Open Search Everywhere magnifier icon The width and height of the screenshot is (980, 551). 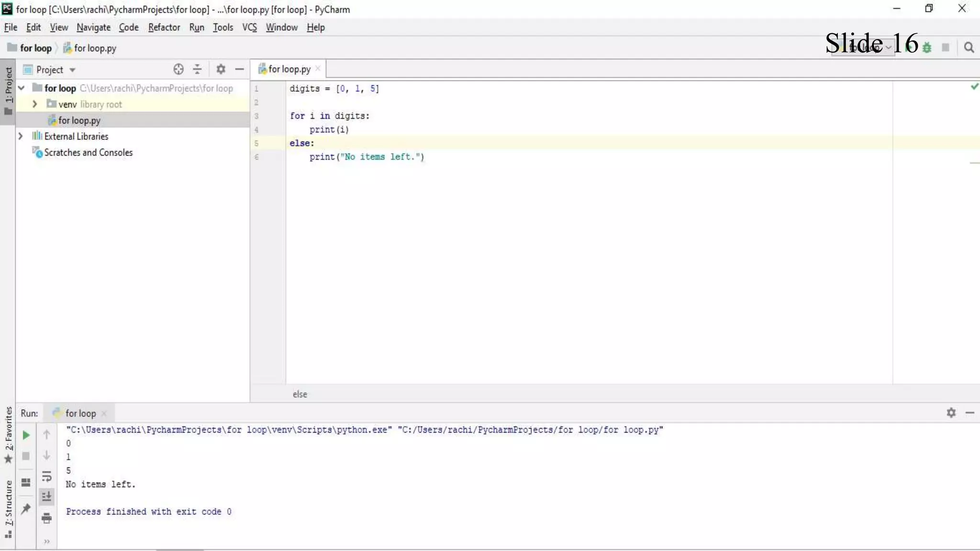click(969, 47)
